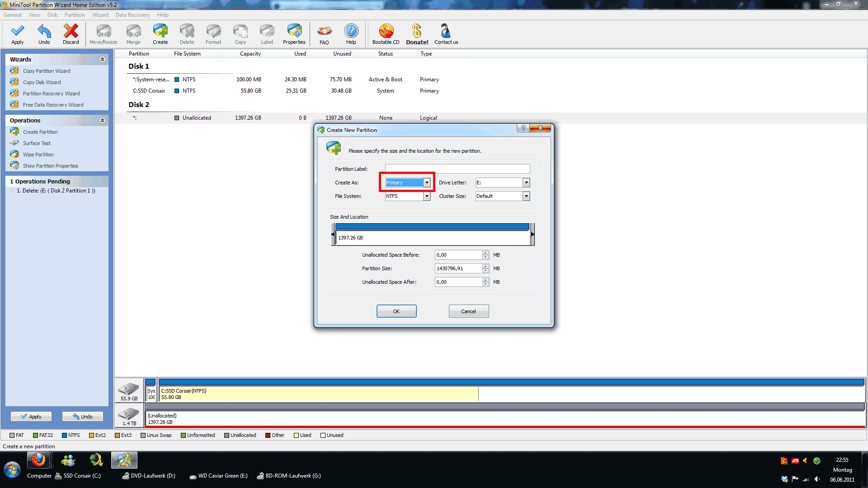Open the Disk menu
Image resolution: width=868 pixels, height=488 pixels.
[52, 15]
